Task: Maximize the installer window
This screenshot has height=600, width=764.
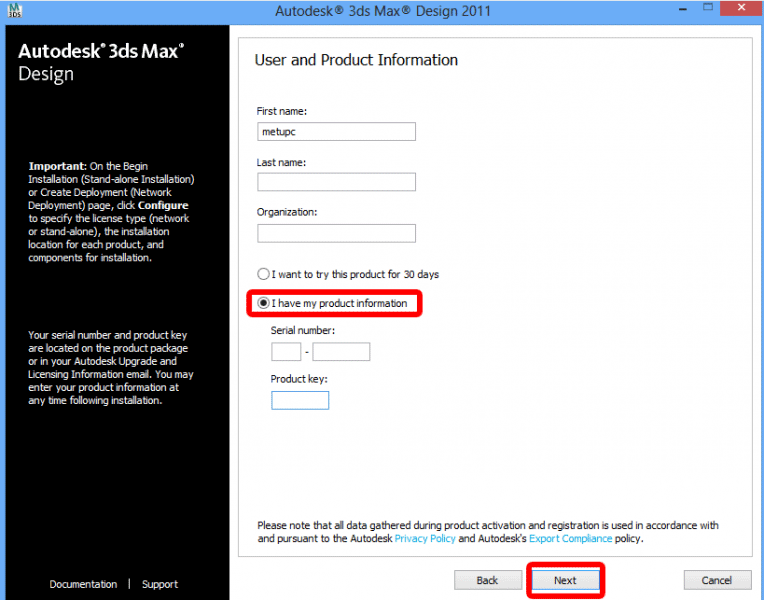Action: coord(708,8)
